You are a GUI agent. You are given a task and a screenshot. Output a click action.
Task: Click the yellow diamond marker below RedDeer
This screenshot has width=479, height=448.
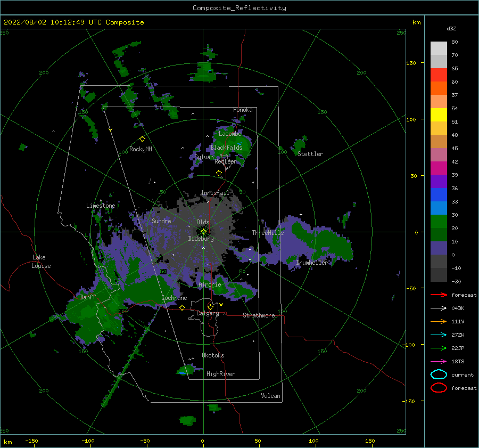pos(219,173)
